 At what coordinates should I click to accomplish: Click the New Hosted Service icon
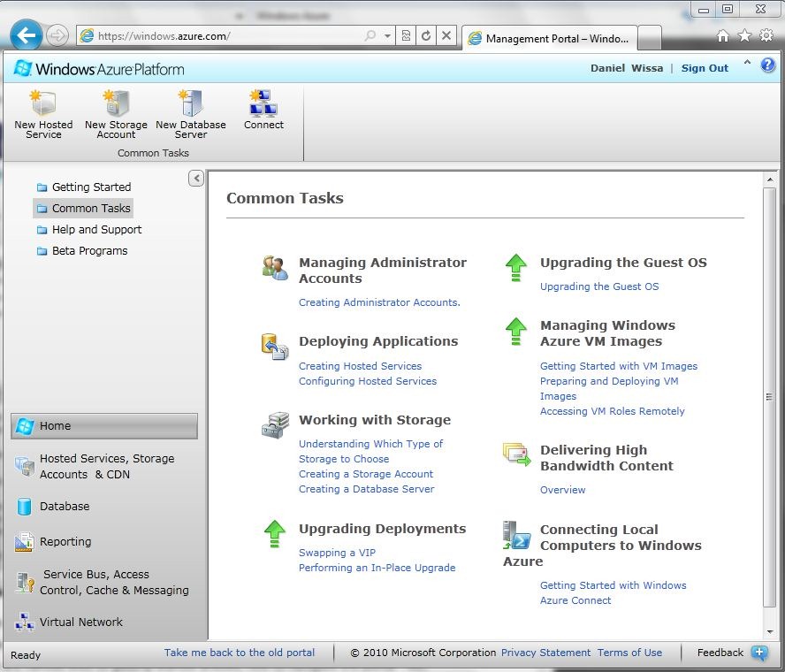tap(42, 103)
